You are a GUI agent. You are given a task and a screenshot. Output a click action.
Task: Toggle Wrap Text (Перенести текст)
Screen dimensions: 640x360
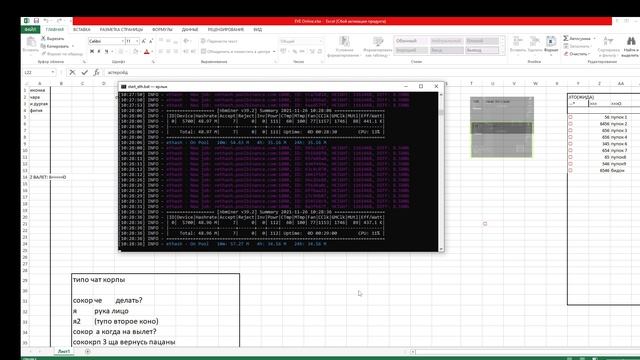[219, 41]
